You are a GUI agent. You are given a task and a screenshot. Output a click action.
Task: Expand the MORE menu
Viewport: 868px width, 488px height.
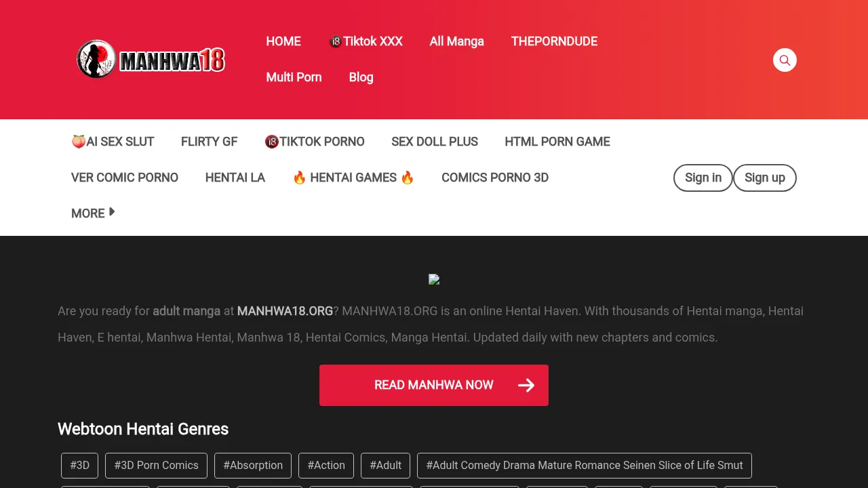(93, 213)
